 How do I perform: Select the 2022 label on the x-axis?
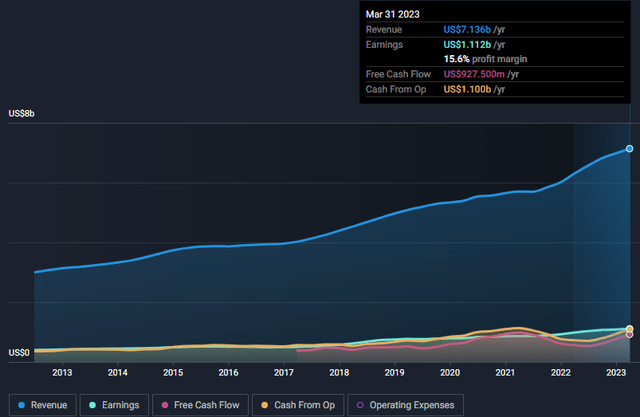pyautogui.click(x=561, y=373)
